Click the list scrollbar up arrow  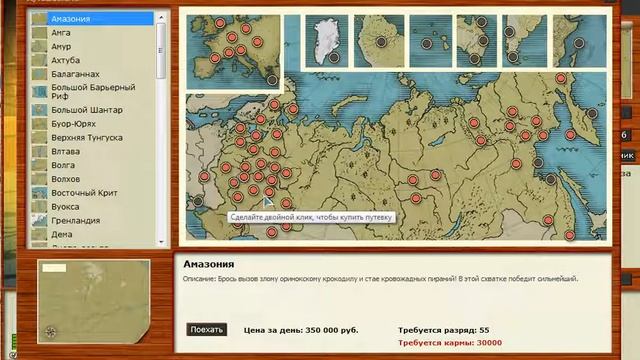[161, 18]
